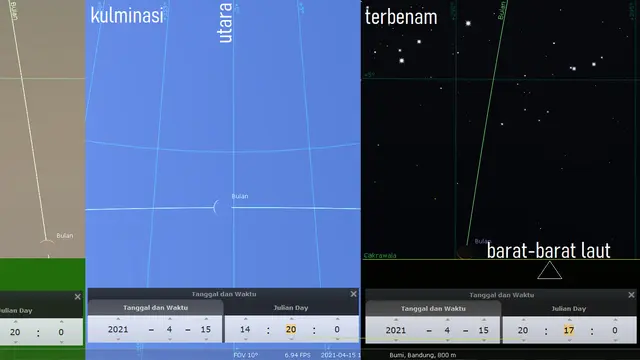Decrease seconds 0 in terbenam dialog

(615, 340)
